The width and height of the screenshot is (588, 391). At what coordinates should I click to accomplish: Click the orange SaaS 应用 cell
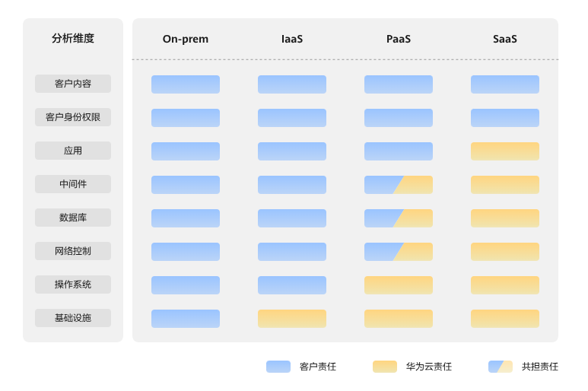point(505,151)
